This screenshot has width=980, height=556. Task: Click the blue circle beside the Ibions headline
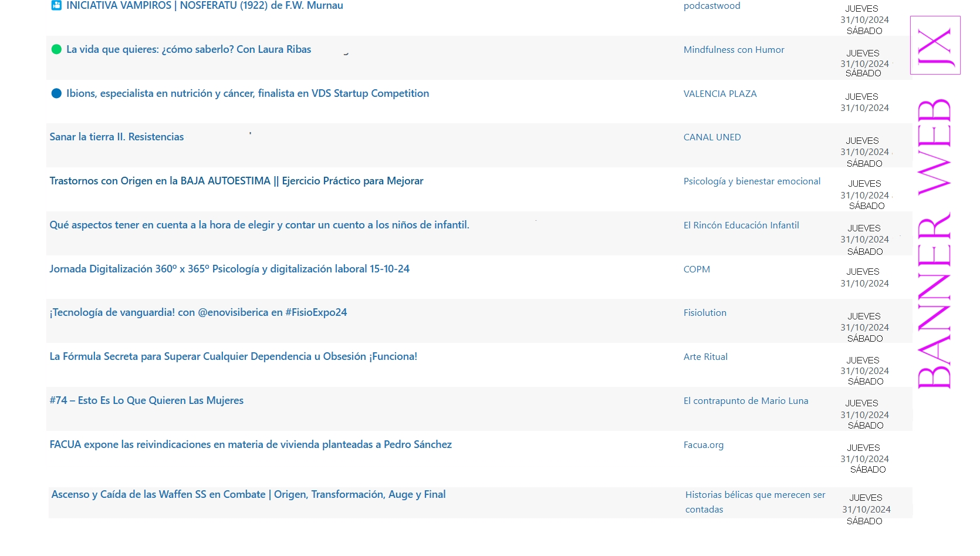[x=56, y=93]
